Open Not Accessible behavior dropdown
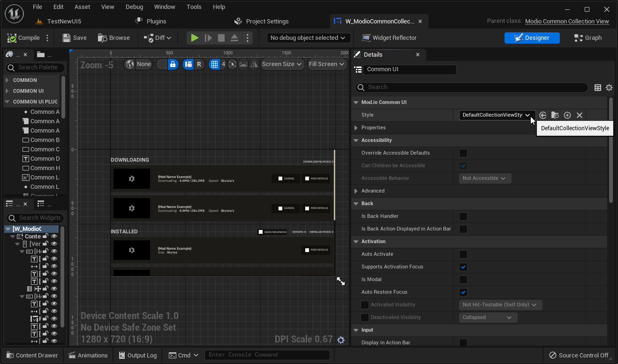The width and height of the screenshot is (618, 364). coord(484,178)
